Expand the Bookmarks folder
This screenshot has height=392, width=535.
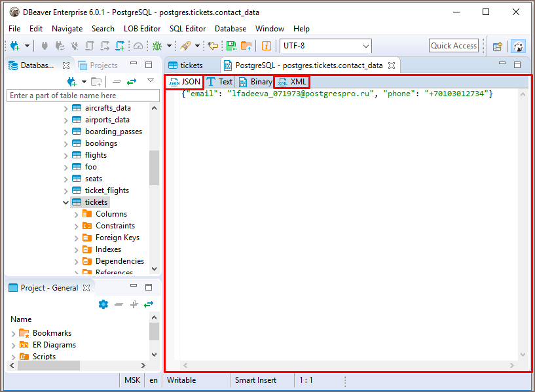point(14,333)
